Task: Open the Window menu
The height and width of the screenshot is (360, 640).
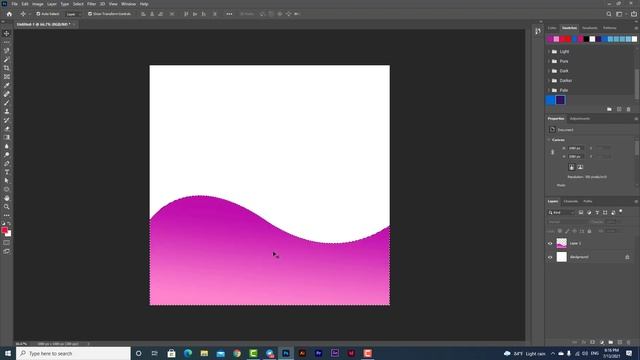Action: (128, 4)
